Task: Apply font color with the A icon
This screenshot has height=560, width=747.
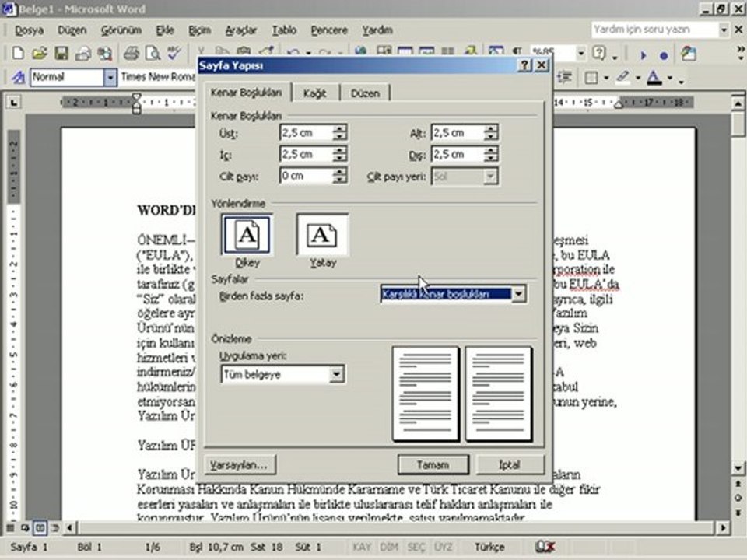Action: [x=654, y=77]
